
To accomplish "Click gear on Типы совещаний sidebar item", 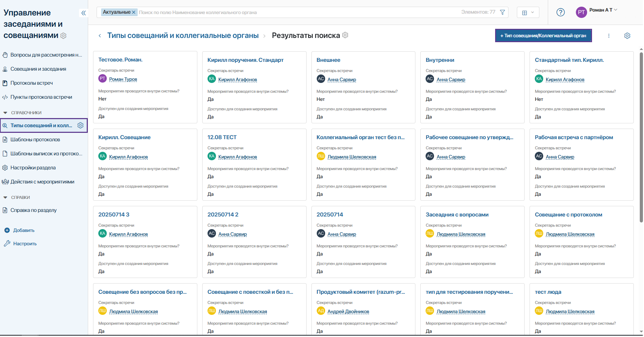I will 80,125.
